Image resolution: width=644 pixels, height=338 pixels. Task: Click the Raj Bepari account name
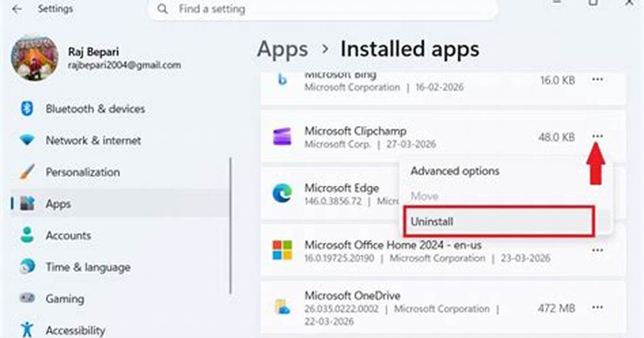(x=93, y=52)
